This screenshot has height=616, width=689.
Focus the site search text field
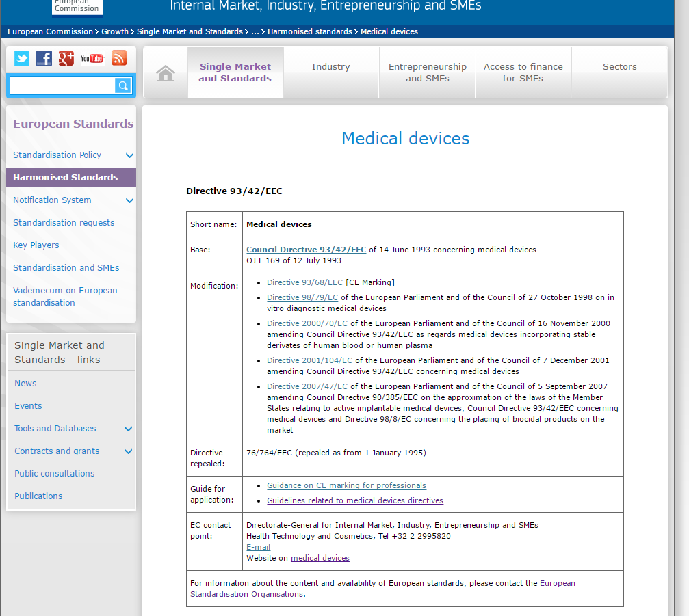[62, 85]
